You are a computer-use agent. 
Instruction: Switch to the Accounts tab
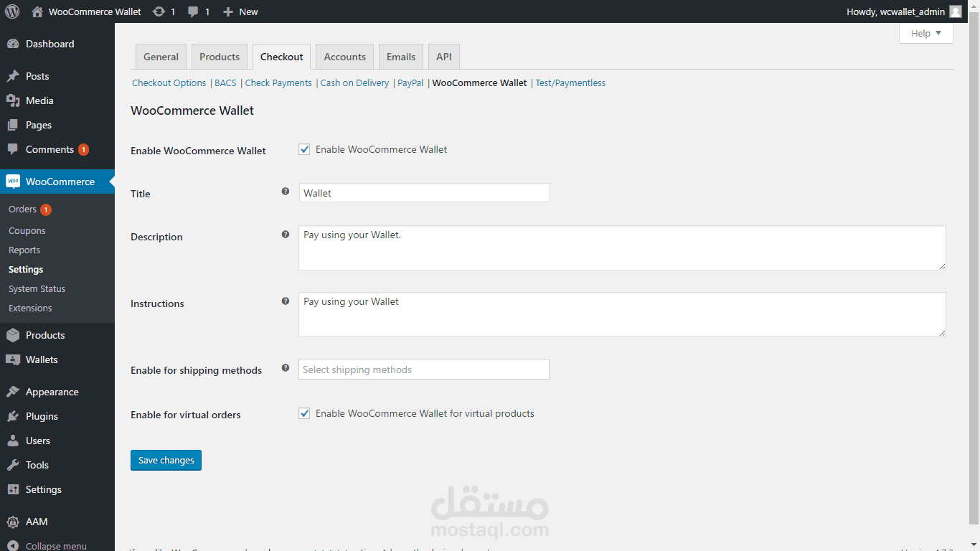tap(345, 57)
